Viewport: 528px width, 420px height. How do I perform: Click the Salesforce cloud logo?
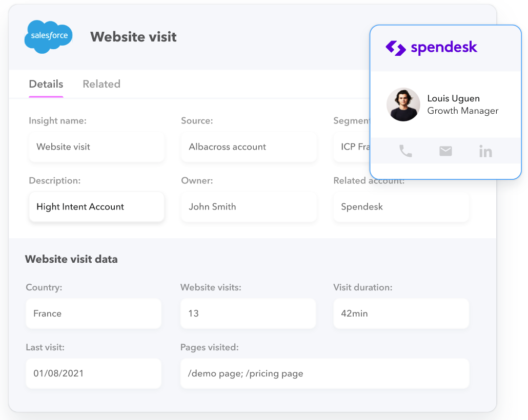[49, 37]
